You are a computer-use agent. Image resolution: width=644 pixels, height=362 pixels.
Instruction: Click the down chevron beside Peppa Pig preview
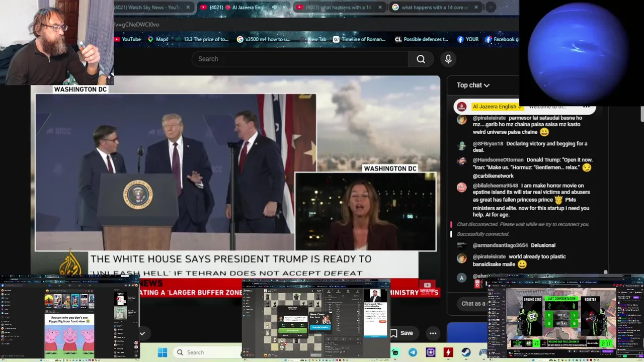[x=142, y=333]
